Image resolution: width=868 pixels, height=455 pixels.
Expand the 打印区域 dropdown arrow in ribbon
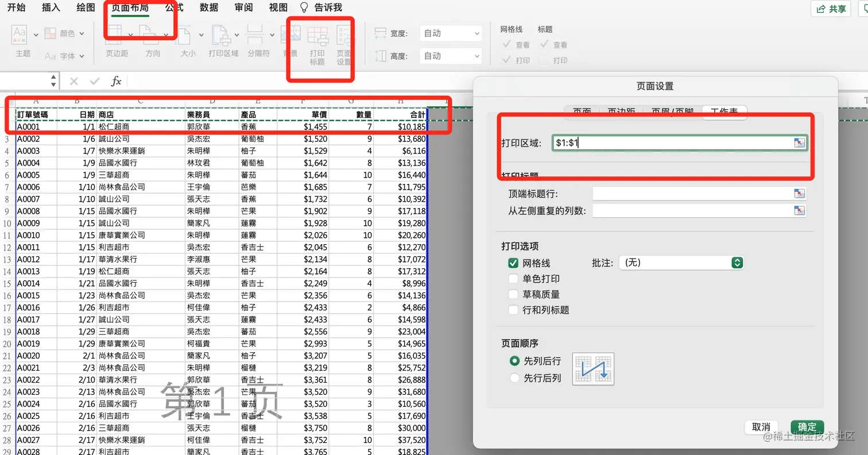236,35
